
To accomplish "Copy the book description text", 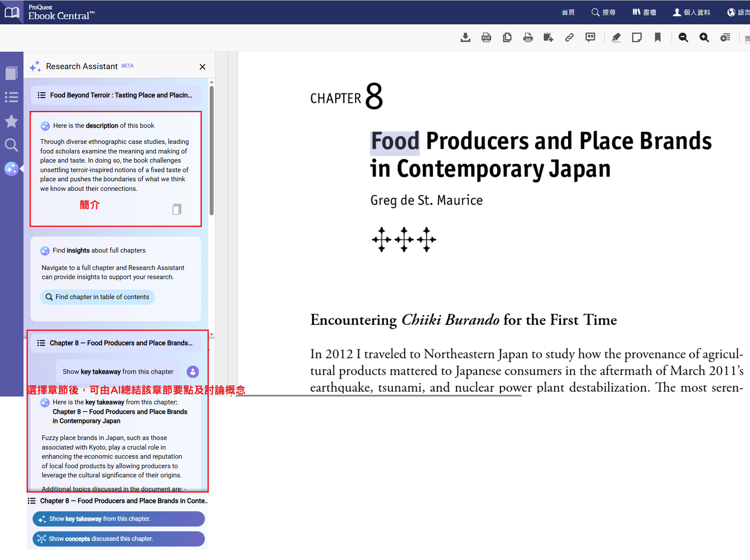I will (177, 210).
